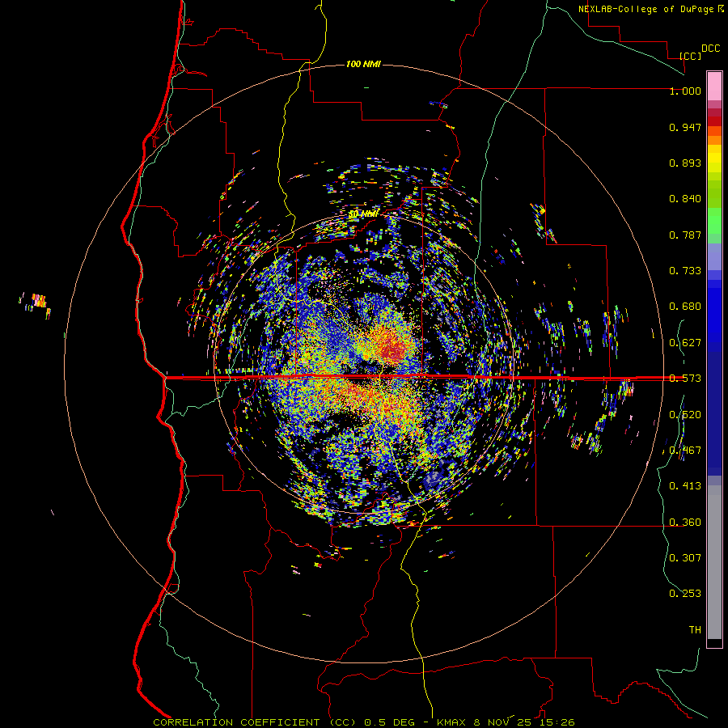Select the 0.307 scale value
This screenshot has width=728, height=728.
(685, 558)
